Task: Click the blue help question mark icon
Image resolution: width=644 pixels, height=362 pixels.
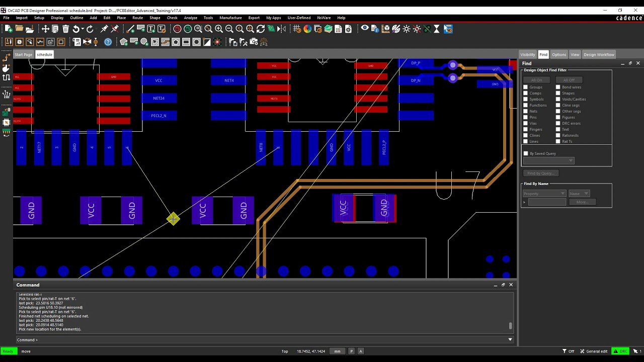Action: click(x=108, y=42)
